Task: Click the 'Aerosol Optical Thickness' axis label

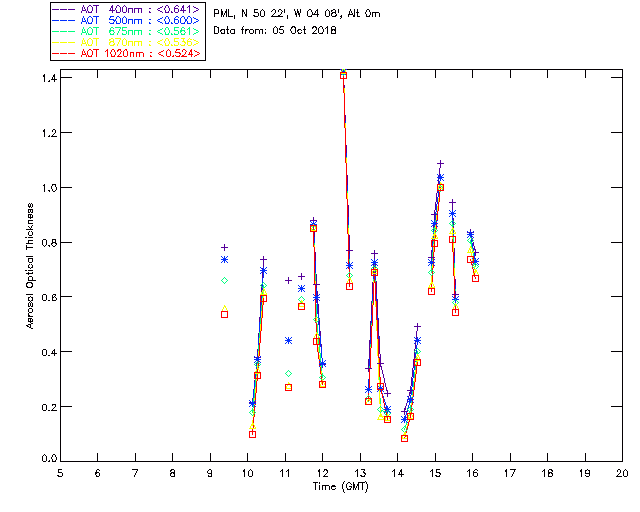Action: click(x=29, y=266)
